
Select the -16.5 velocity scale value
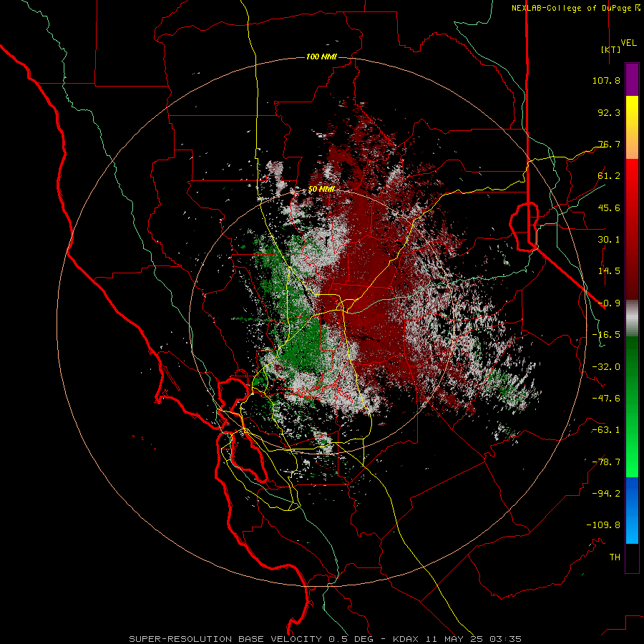click(606, 335)
